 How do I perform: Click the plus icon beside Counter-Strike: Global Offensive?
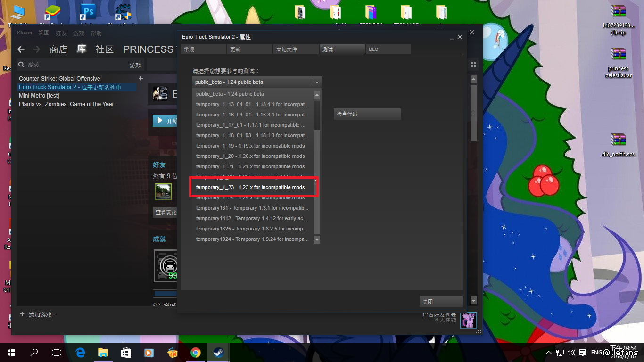coord(140,78)
